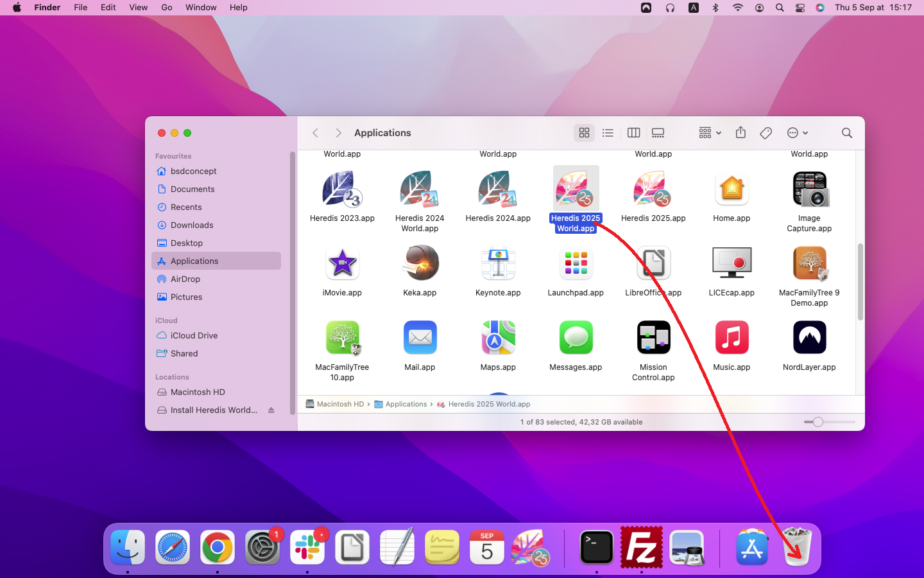Open FileZilla from the Dock

click(642, 548)
